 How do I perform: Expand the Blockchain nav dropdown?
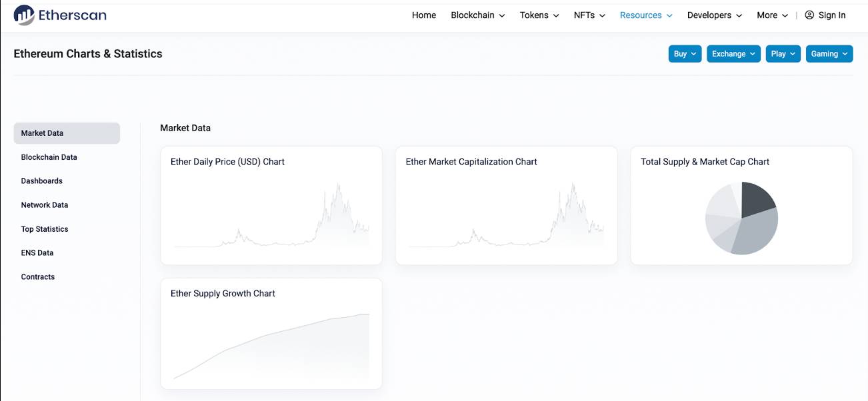(x=478, y=15)
